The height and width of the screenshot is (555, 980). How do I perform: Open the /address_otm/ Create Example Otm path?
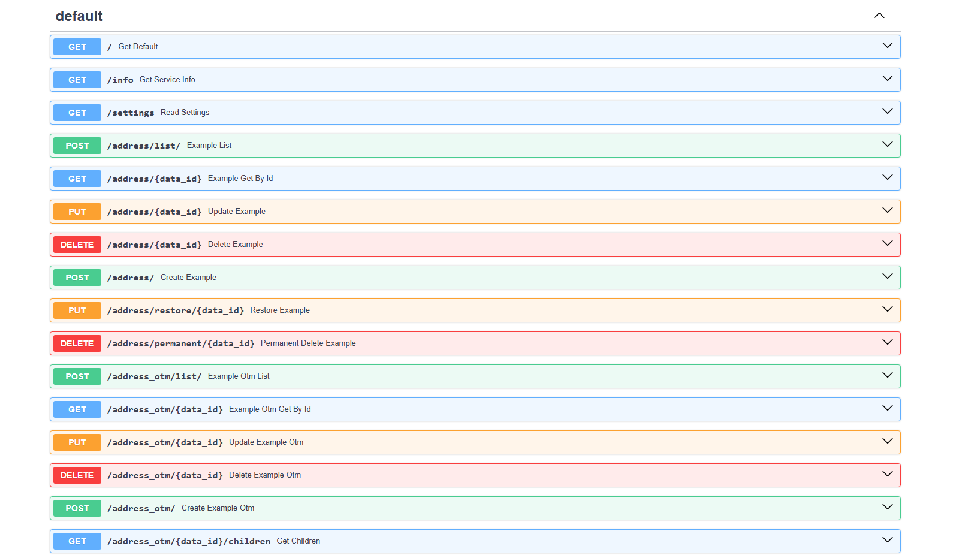point(141,508)
